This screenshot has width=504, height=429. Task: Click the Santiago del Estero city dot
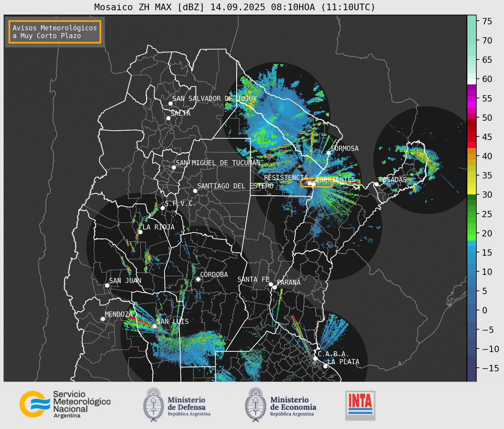195,191
